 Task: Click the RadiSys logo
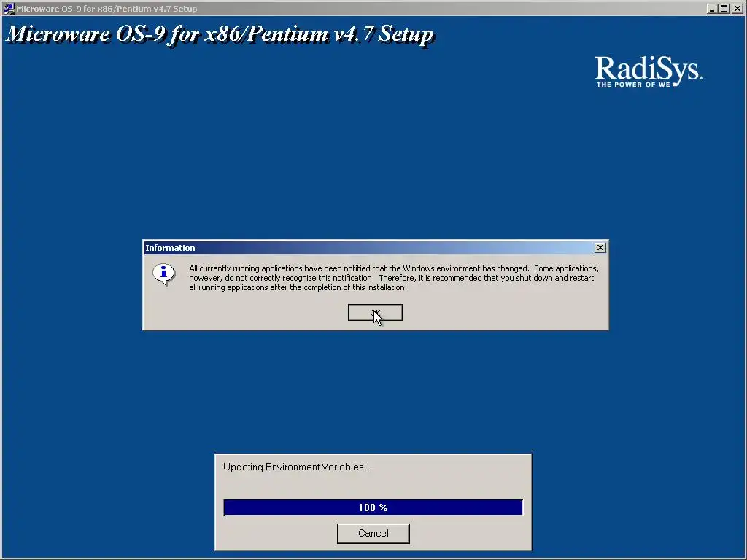pyautogui.click(x=649, y=71)
